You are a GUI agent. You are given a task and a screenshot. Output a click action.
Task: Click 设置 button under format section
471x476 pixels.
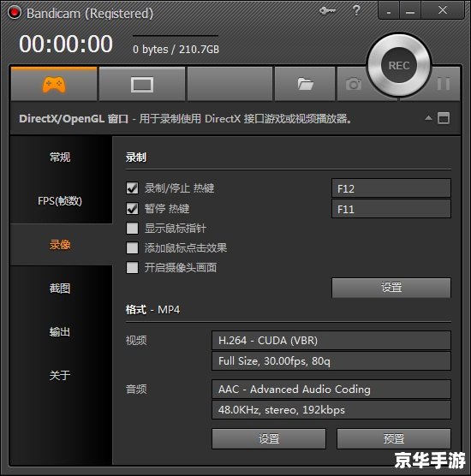[x=269, y=438]
